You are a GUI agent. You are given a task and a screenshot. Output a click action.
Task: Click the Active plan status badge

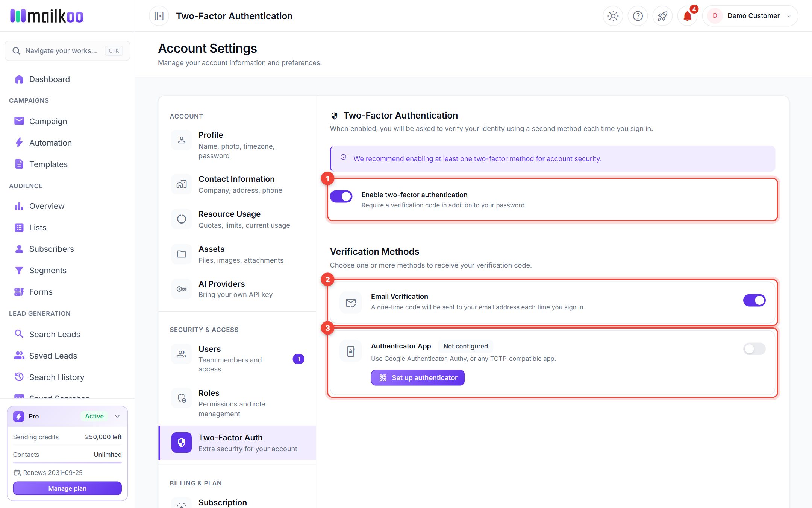[x=94, y=416]
